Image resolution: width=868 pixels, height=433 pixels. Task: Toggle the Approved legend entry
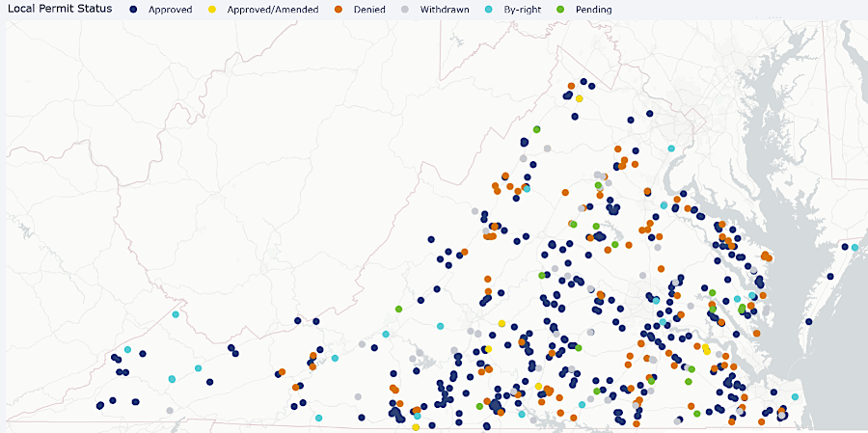[x=162, y=10]
